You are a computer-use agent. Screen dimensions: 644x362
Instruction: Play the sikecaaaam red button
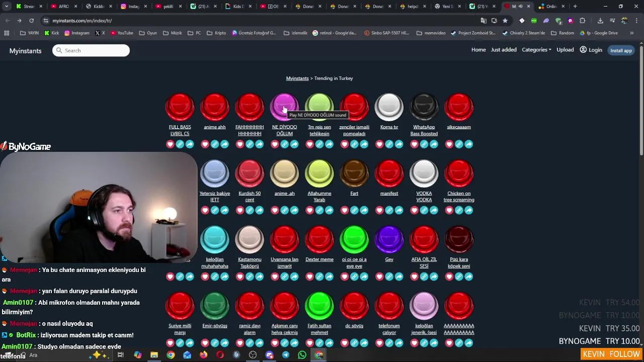pos(459,107)
